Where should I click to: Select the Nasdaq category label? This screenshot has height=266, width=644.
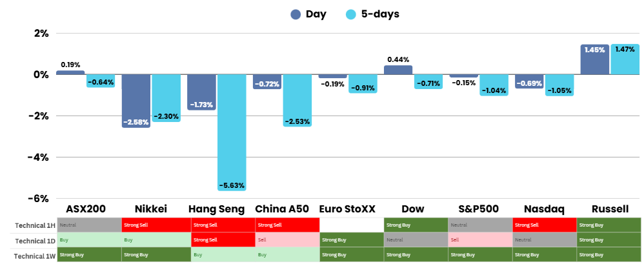coord(545,209)
